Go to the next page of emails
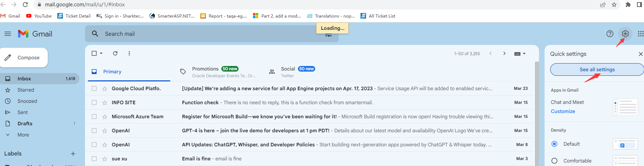This screenshot has width=644, height=166. pos(504,53)
